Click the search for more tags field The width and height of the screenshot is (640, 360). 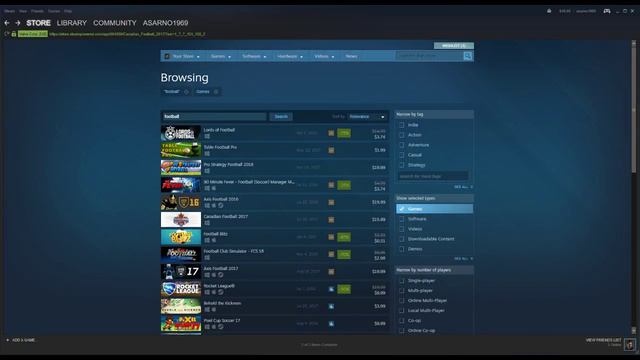point(433,176)
